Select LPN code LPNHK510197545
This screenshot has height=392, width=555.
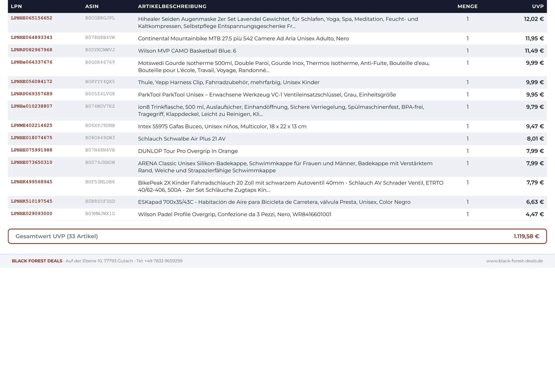(x=31, y=201)
